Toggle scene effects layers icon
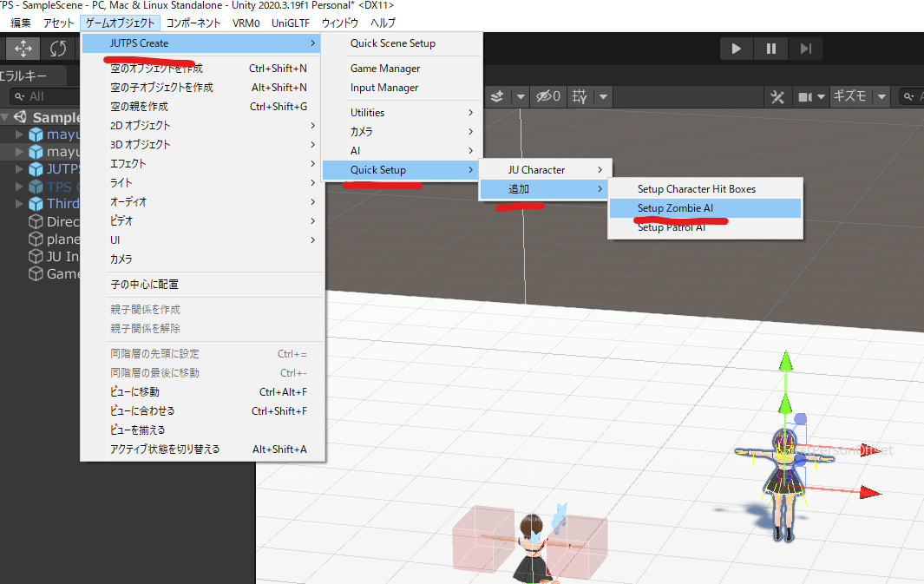Image resolution: width=924 pixels, height=584 pixels. point(499,96)
